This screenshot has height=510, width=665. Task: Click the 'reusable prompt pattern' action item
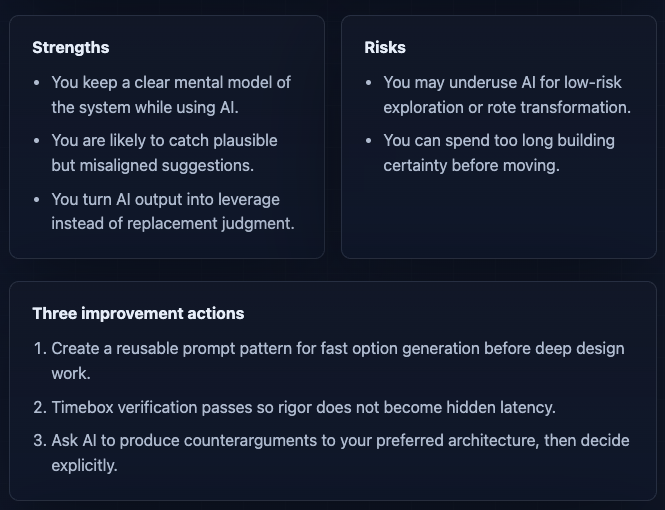338,361
